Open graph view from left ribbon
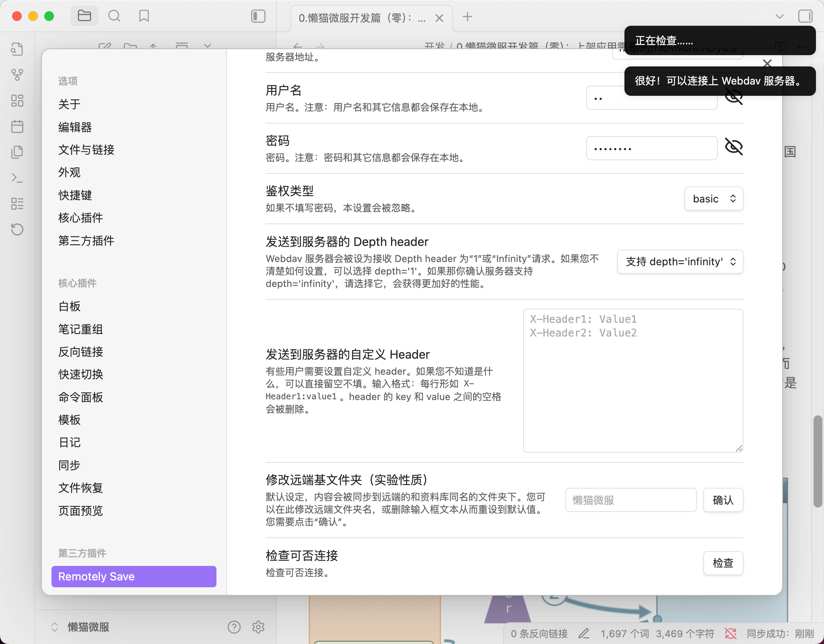 coord(17,75)
